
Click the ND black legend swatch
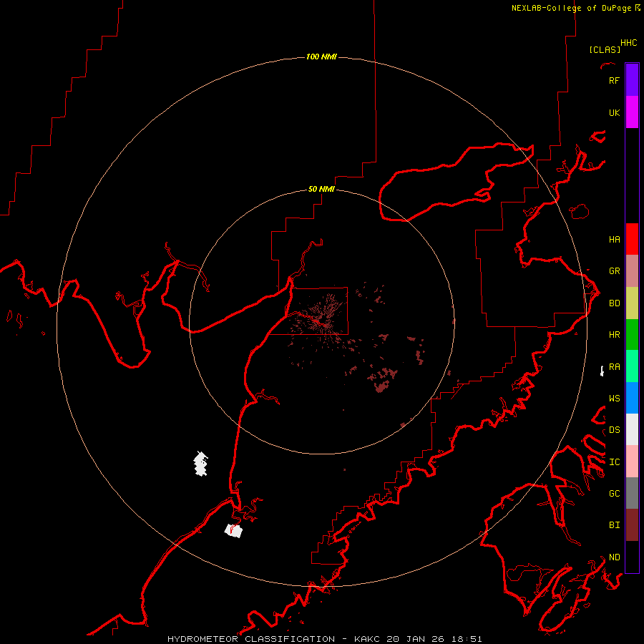point(632,557)
